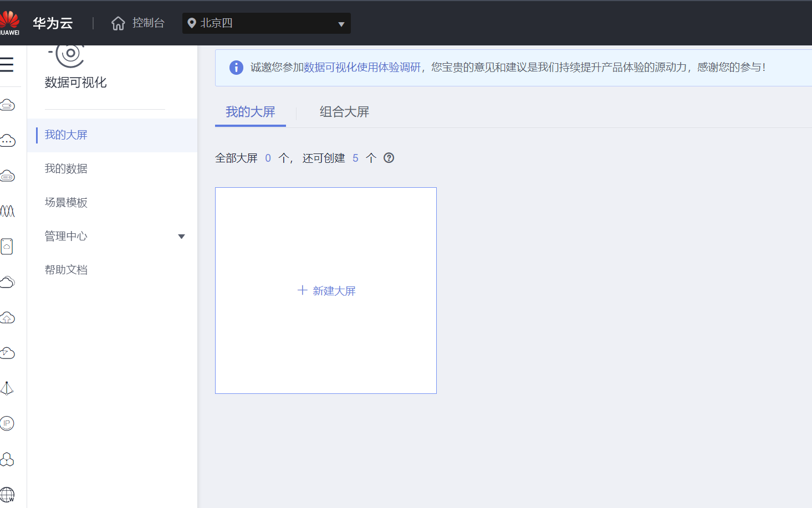This screenshot has height=508, width=812.
Task: Click the plus icon for new screen
Action: 303,290
